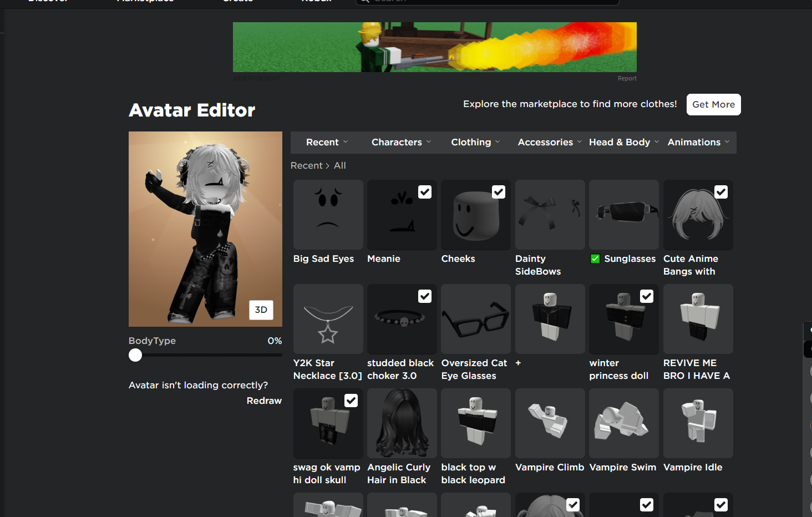Image resolution: width=812 pixels, height=517 pixels.
Task: Click the Get More button
Action: (x=713, y=104)
